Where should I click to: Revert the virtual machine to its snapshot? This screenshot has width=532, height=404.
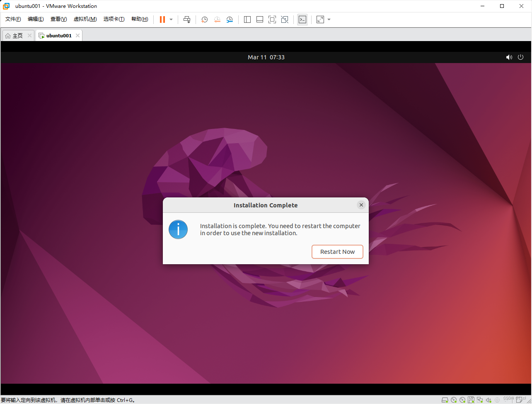click(217, 19)
